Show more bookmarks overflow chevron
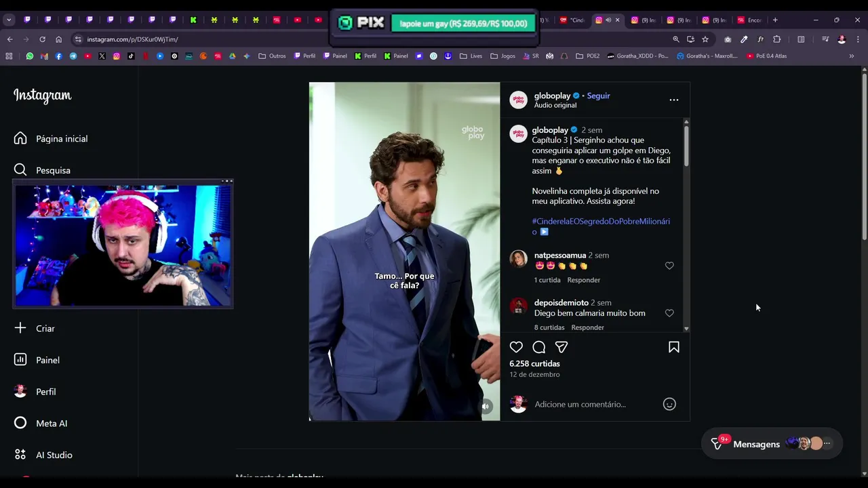The image size is (868, 488). pos(852,56)
